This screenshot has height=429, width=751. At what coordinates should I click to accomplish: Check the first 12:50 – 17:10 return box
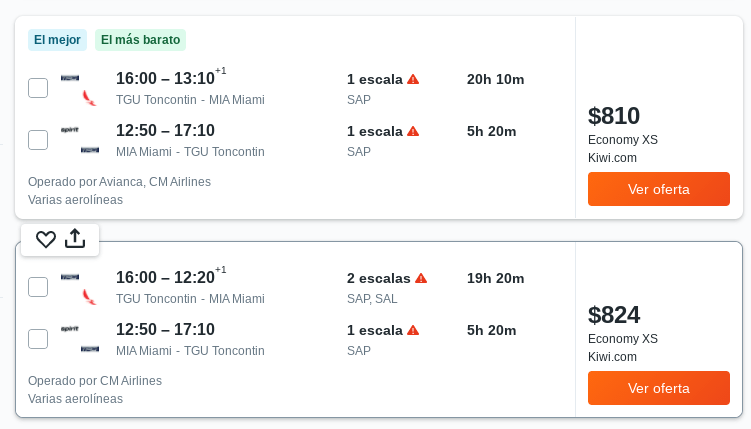point(38,140)
